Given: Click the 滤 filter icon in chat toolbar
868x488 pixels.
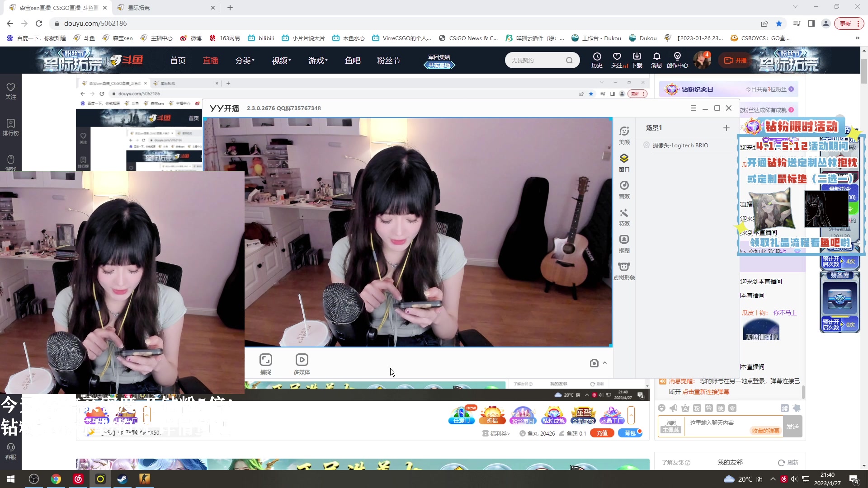Looking at the screenshot, I should [x=785, y=408].
